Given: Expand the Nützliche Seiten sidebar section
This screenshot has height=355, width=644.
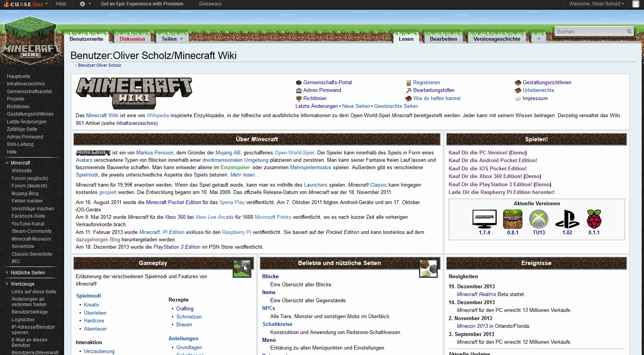Looking at the screenshot, I should click(7, 273).
